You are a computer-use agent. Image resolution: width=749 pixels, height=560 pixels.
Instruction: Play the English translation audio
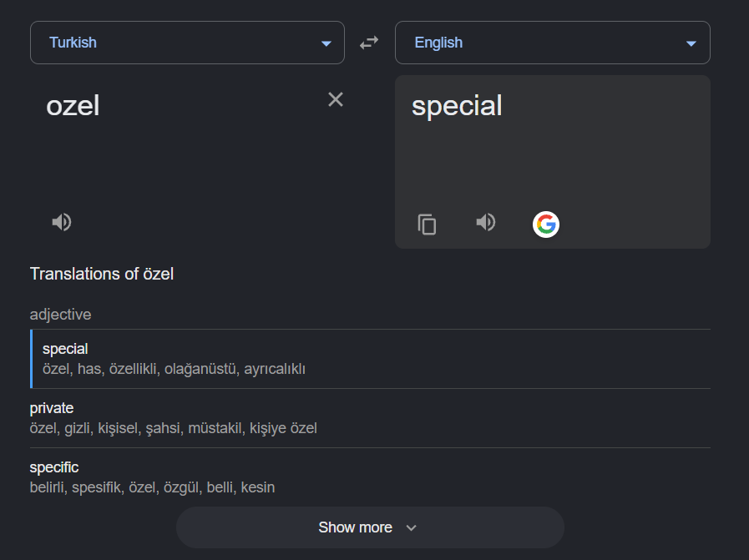pos(486,222)
